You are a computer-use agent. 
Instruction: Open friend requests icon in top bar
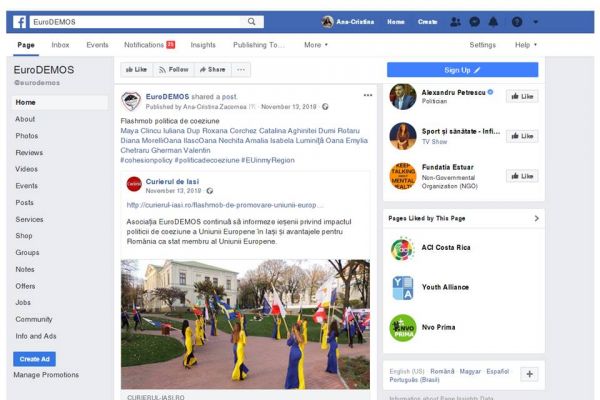[x=455, y=22]
